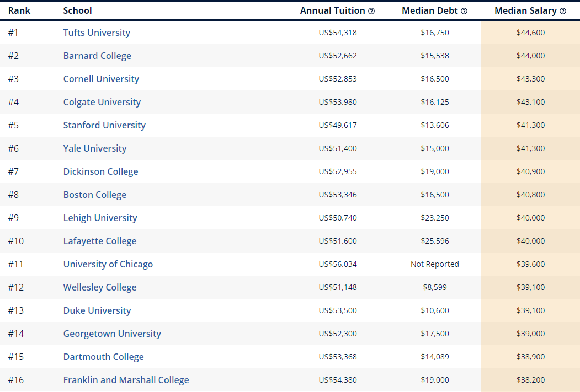Go to the Duke University page
The height and width of the screenshot is (392, 580).
click(97, 310)
